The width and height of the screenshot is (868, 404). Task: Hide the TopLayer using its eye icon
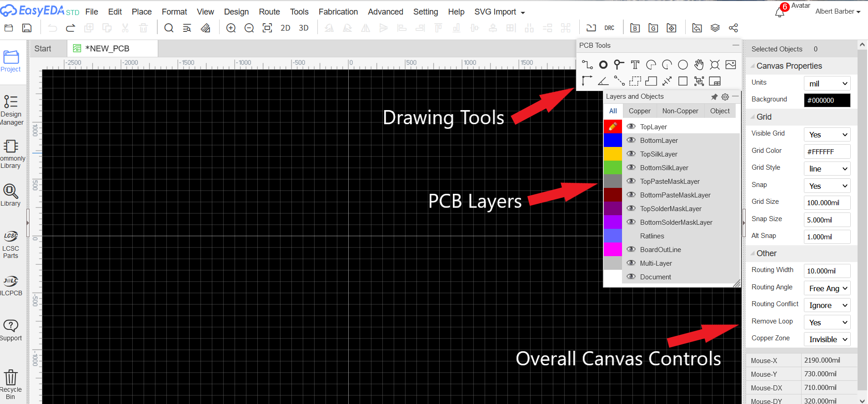[631, 126]
